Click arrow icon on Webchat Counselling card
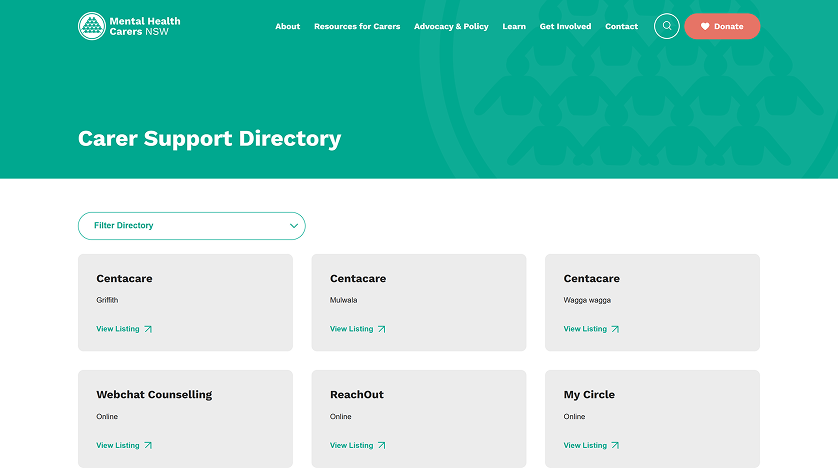The height and width of the screenshot is (471, 838). pos(148,445)
